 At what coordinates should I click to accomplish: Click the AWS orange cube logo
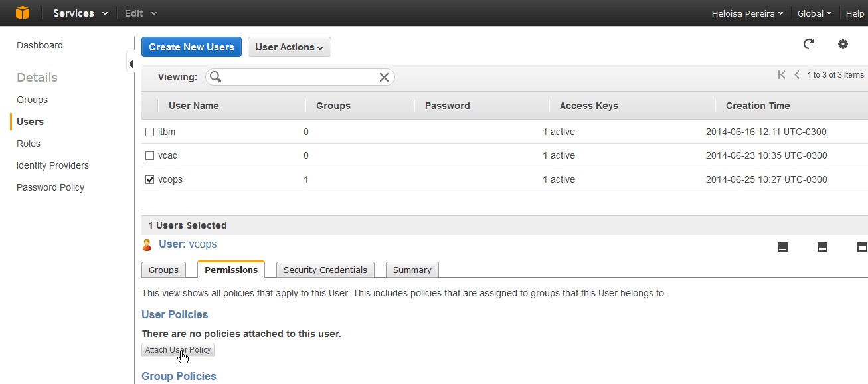(x=23, y=13)
